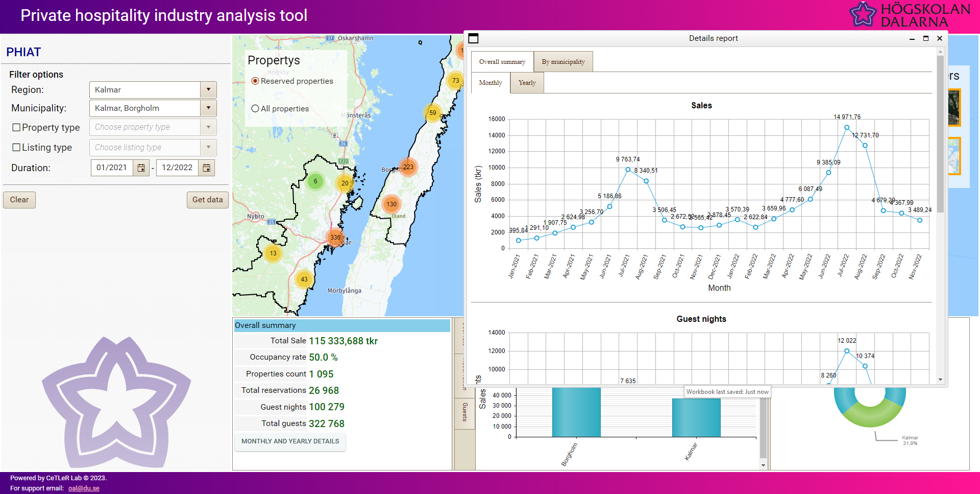Switch to the Yearly tab
Image resolution: width=980 pixels, height=494 pixels.
(527, 83)
